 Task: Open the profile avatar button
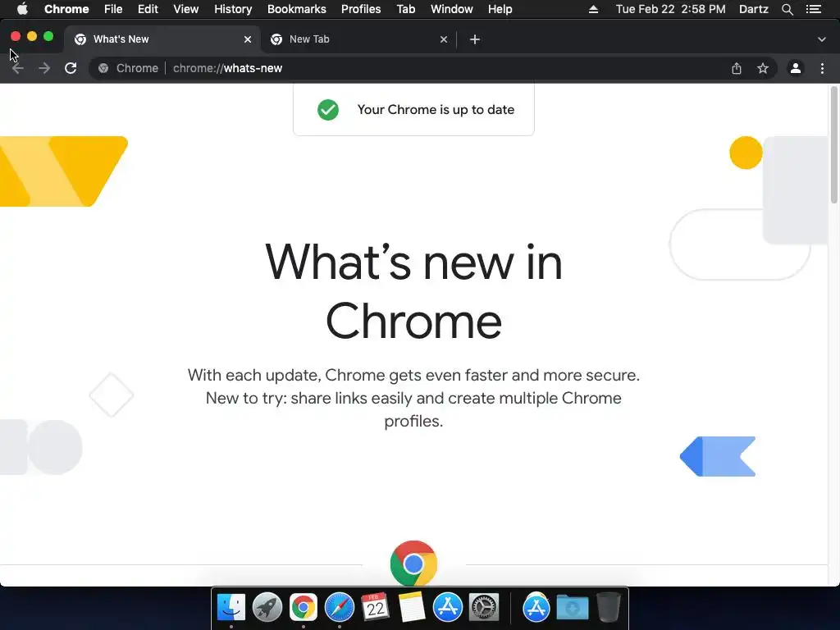click(796, 68)
